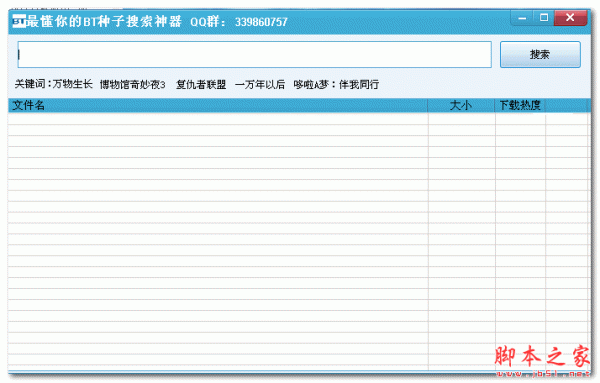
Task: Click the 搜索 search button
Action: pyautogui.click(x=540, y=54)
